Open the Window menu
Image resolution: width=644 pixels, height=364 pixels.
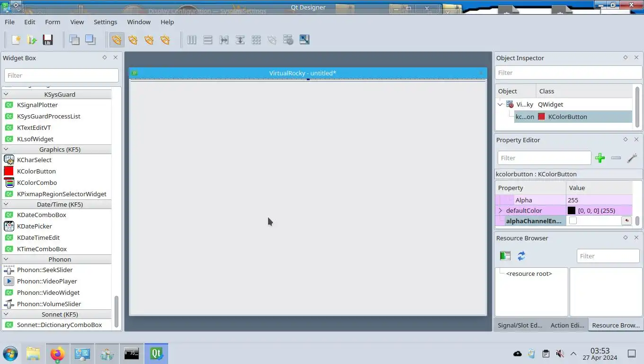[139, 22]
